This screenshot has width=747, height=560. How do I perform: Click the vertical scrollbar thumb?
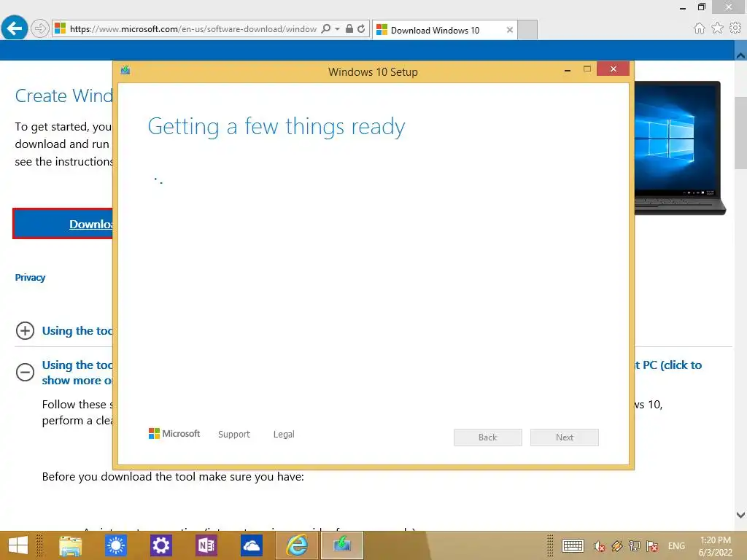(740, 133)
